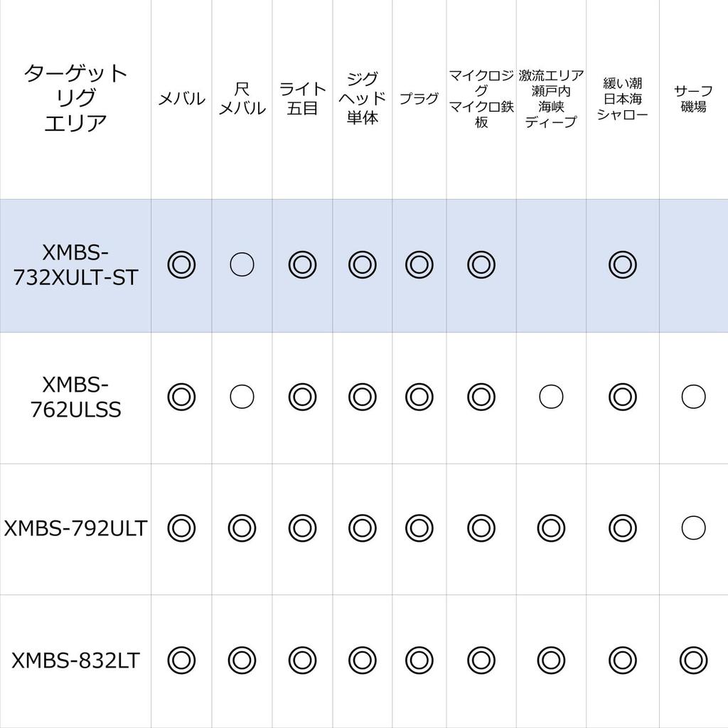Screen dimensions: 728x728
Task: Click the ジグヘッド単体 column header
Action: point(362,98)
